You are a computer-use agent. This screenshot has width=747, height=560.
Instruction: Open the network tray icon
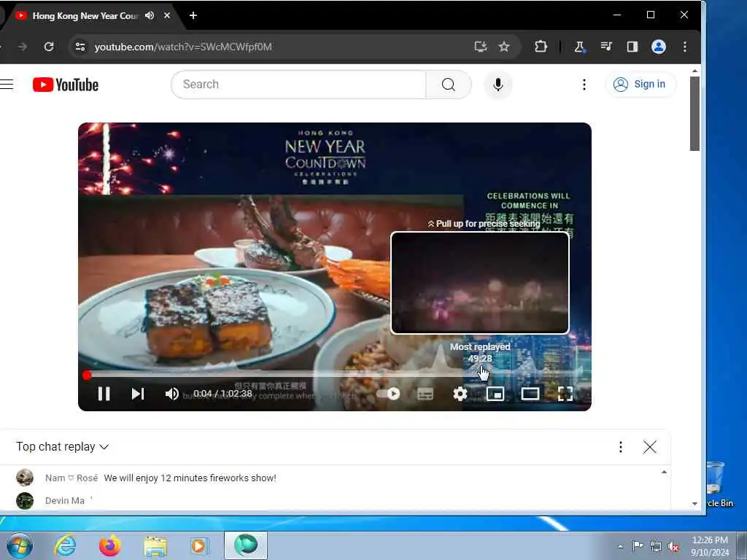click(x=656, y=547)
